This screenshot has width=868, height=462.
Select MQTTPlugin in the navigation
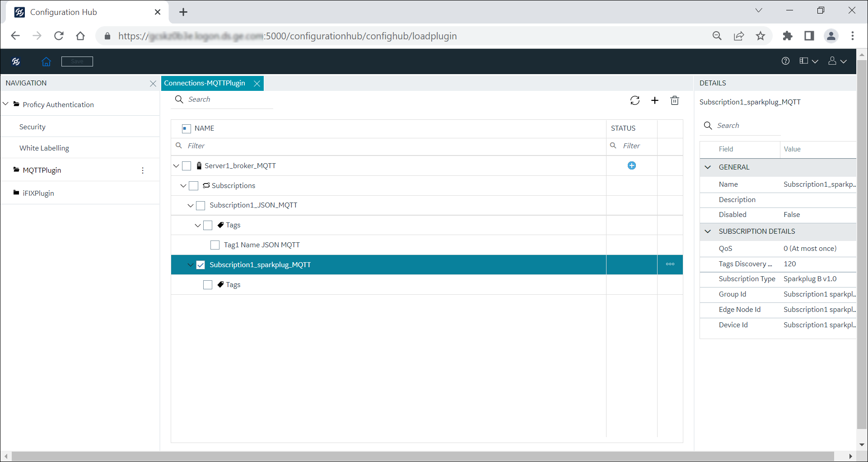pyautogui.click(x=42, y=170)
